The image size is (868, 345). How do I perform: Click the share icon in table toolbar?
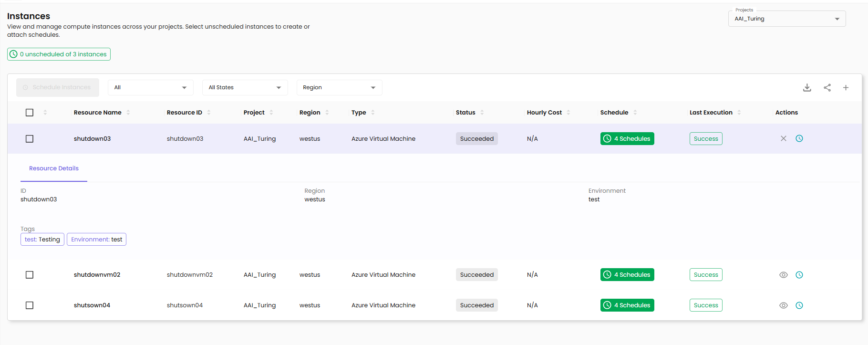click(x=827, y=88)
